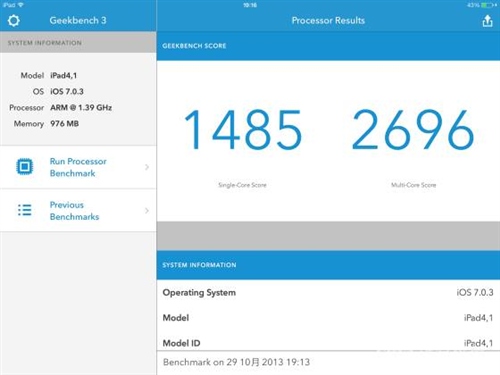
Task: Tap the 2696 multi-core score
Action: 413,130
